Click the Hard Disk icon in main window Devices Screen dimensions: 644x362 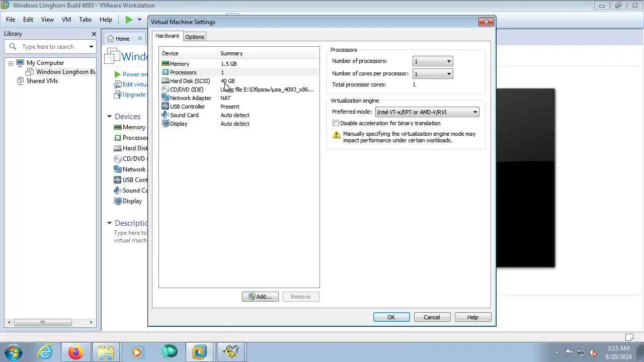tap(118, 148)
